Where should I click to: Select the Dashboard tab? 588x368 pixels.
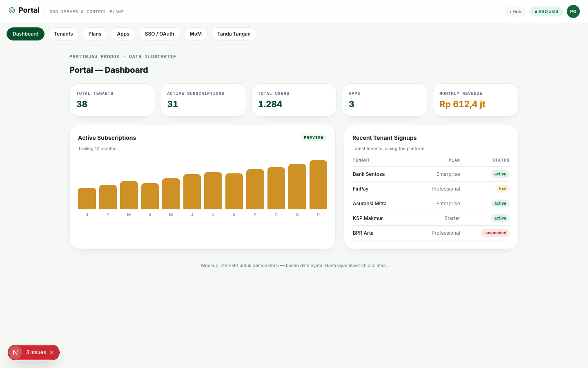click(x=25, y=34)
